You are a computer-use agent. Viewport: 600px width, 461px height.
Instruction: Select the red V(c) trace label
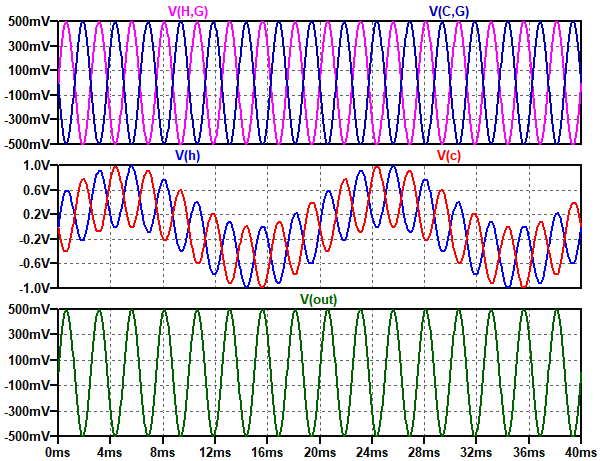click(448, 155)
